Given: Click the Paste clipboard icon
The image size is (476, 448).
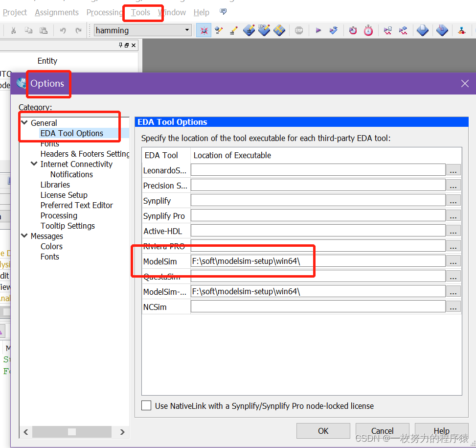Looking at the screenshot, I should (44, 30).
